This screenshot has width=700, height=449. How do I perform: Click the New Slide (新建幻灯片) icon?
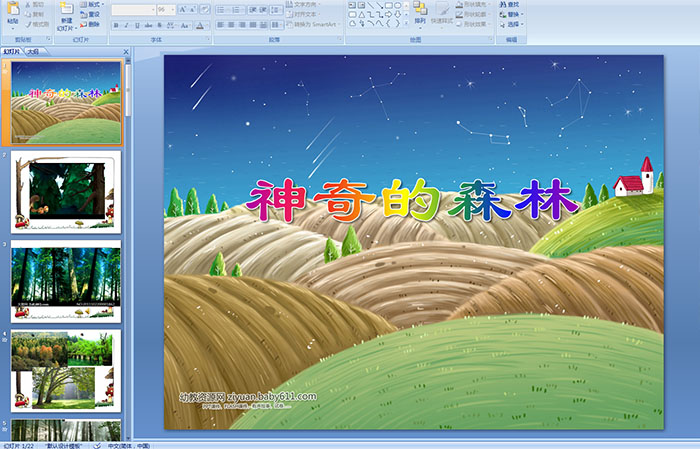coord(67,8)
